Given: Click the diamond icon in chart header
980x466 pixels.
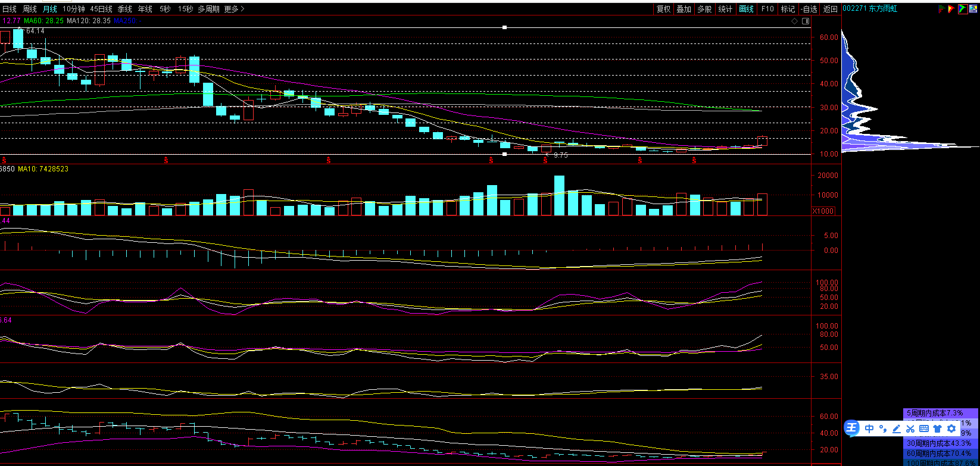Looking at the screenshot, I should click(794, 21).
